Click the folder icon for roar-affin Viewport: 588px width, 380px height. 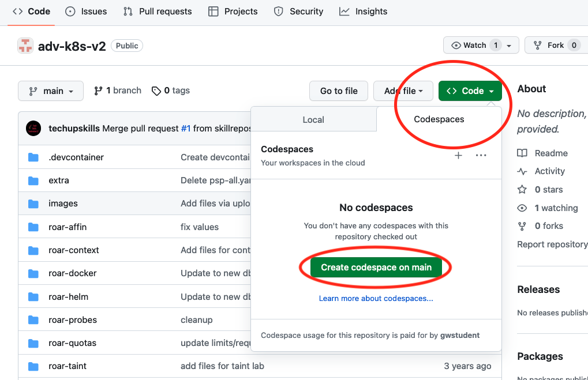33,227
